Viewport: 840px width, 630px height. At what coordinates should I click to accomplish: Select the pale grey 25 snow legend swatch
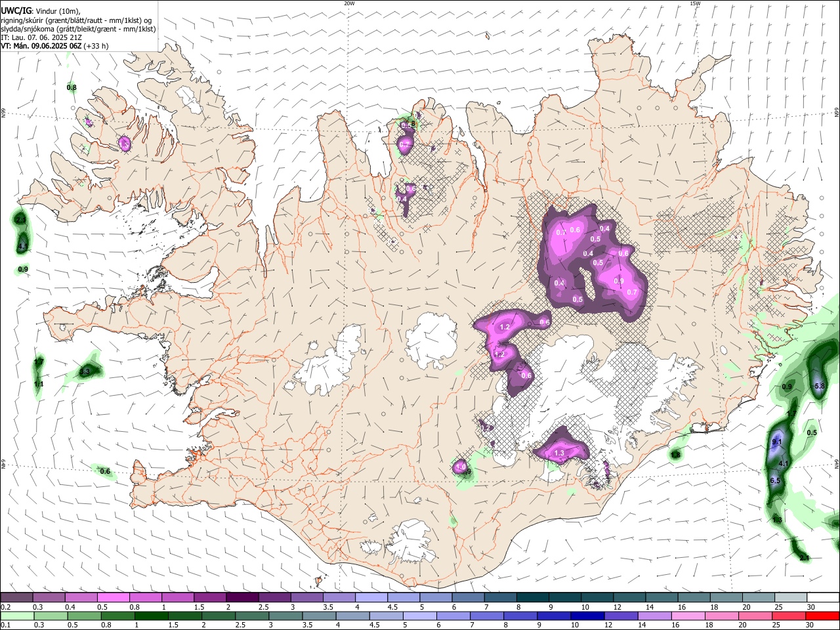pyautogui.click(x=790, y=598)
